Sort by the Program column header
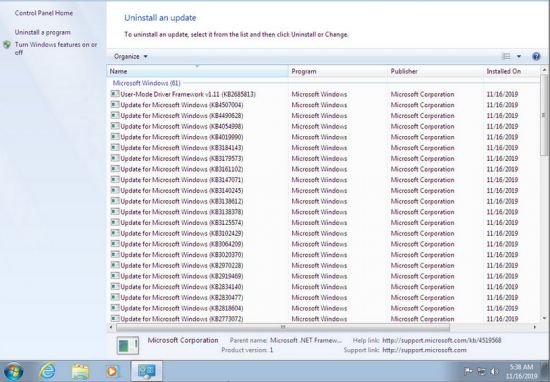 click(338, 71)
